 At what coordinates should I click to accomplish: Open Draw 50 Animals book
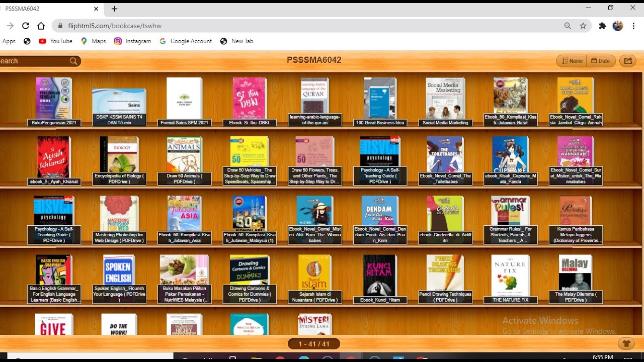click(x=184, y=160)
